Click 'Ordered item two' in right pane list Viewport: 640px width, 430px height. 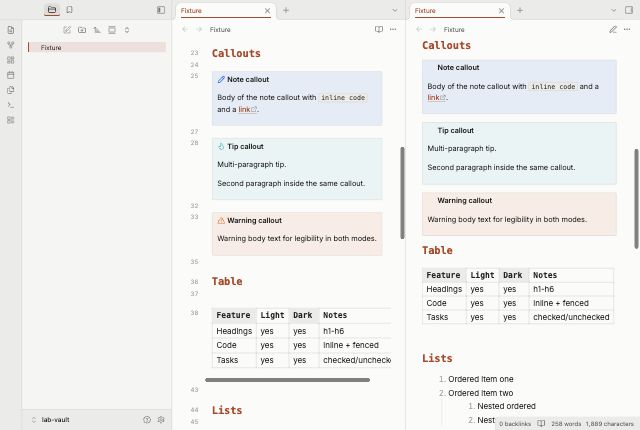pyautogui.click(x=480, y=393)
